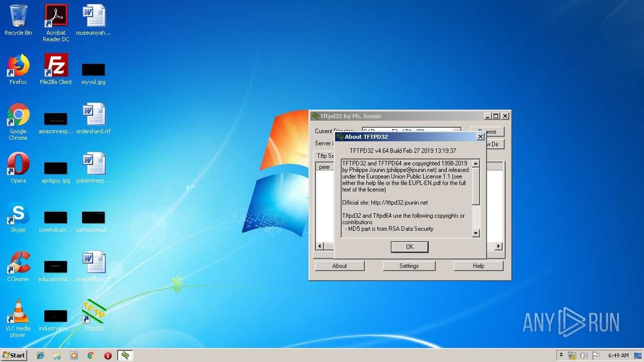Click the About button in Tftpd32 window

tap(340, 266)
